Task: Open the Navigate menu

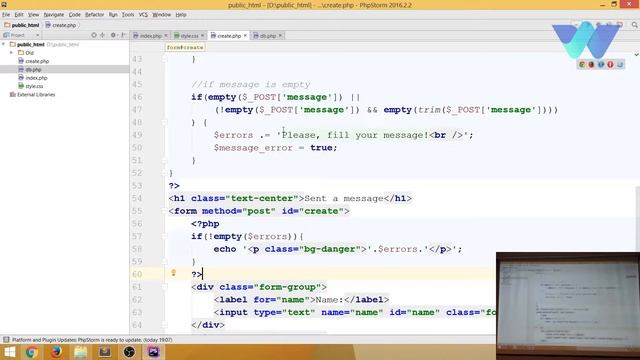Action: point(54,15)
